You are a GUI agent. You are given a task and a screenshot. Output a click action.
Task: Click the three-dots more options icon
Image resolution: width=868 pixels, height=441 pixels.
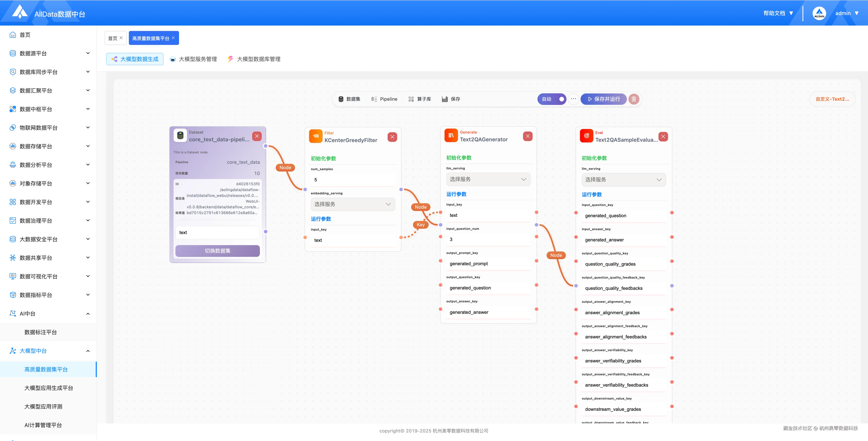click(573, 99)
